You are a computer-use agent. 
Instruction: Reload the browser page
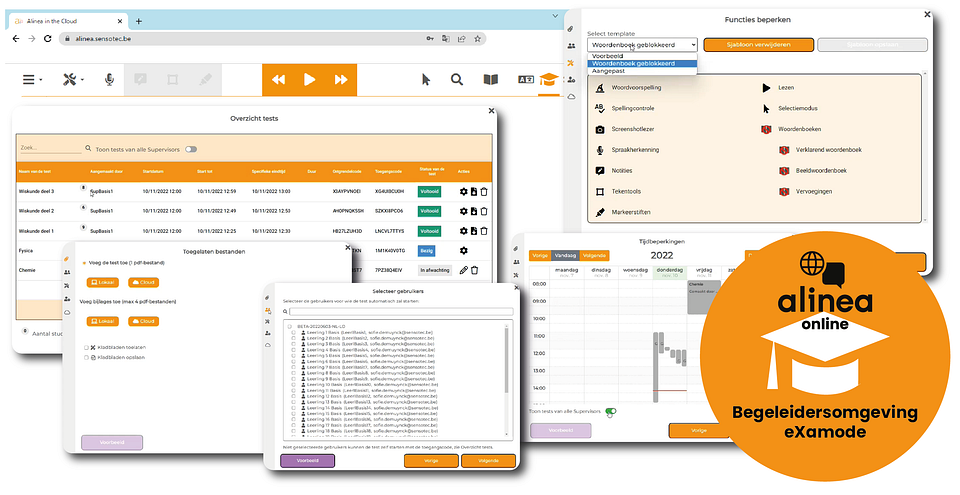click(48, 39)
